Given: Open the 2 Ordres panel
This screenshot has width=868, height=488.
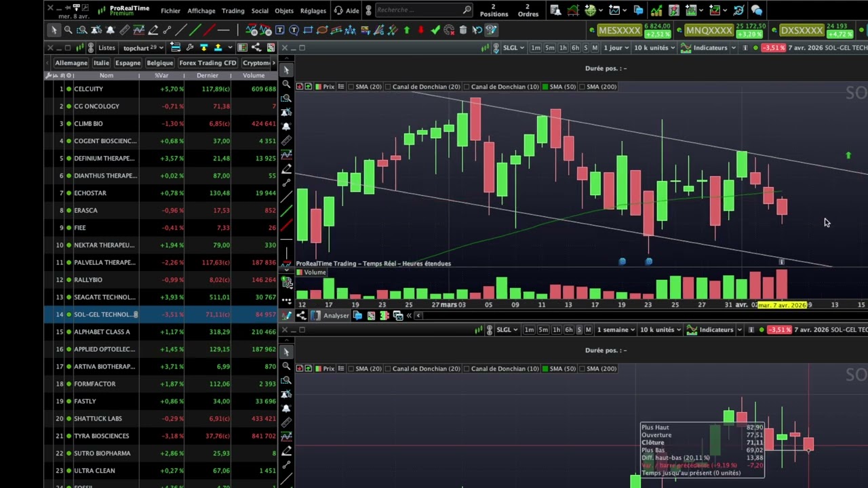Looking at the screenshot, I should click(528, 10).
